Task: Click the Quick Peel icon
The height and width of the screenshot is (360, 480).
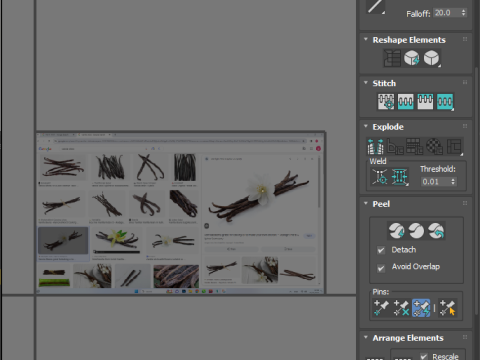Action: tap(396, 231)
